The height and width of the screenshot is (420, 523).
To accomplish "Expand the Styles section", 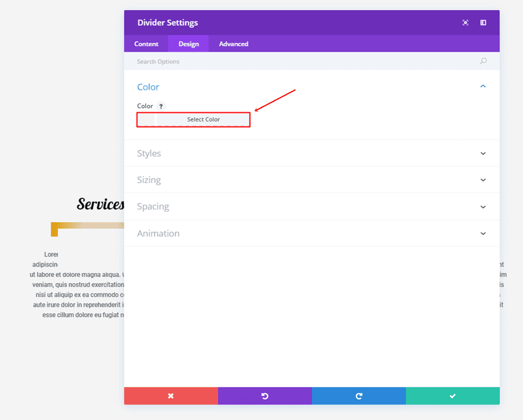I will pyautogui.click(x=483, y=153).
